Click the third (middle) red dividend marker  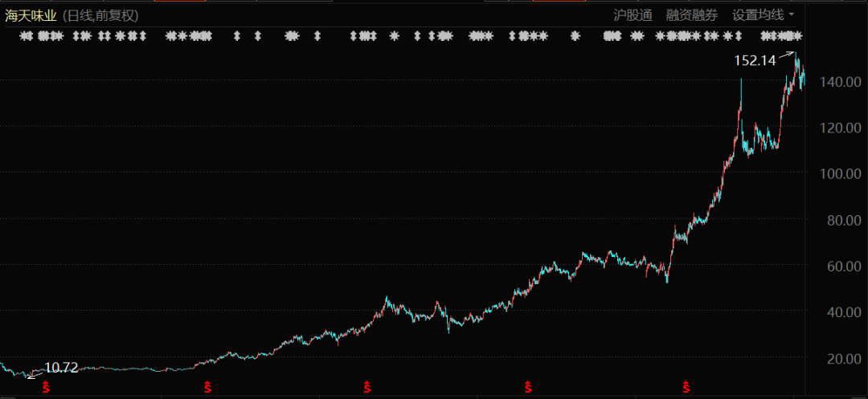(x=366, y=387)
